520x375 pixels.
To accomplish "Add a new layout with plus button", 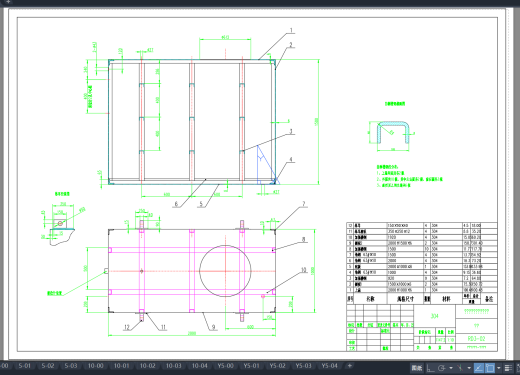I will [350, 366].
